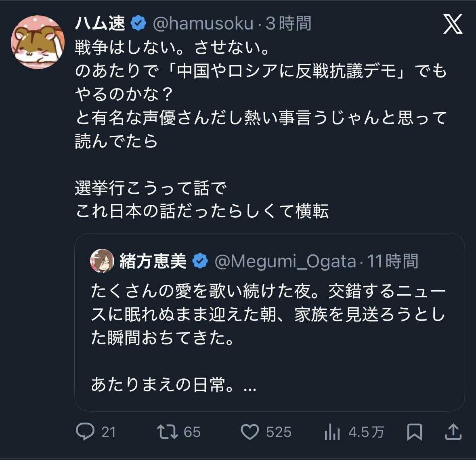Repost this tweet via retweet icon

click(x=168, y=432)
